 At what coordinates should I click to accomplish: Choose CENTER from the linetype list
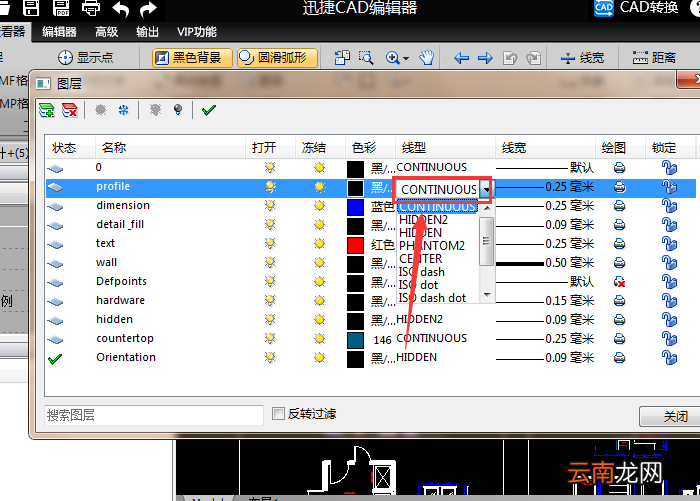point(421,259)
